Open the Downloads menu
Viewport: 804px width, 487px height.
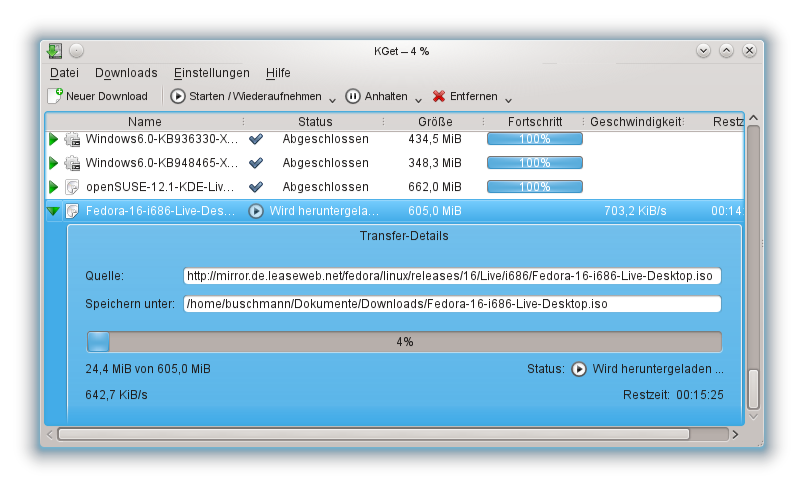coord(126,73)
